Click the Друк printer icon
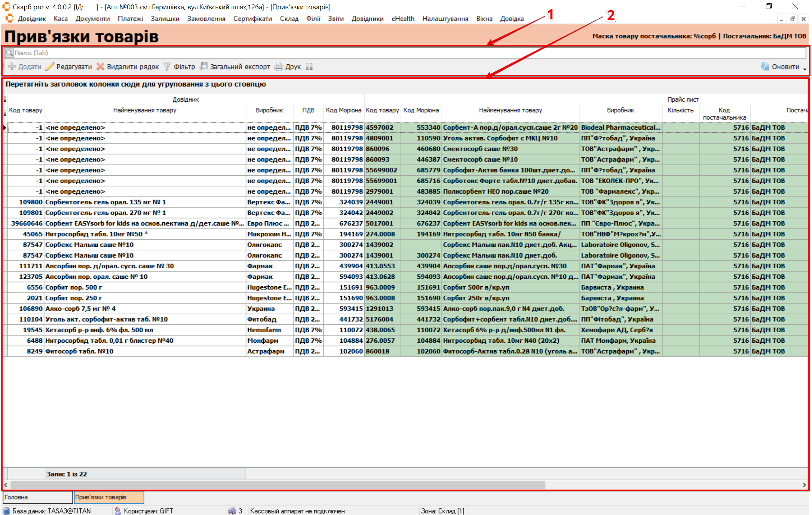The image size is (812, 515). pyautogui.click(x=279, y=67)
